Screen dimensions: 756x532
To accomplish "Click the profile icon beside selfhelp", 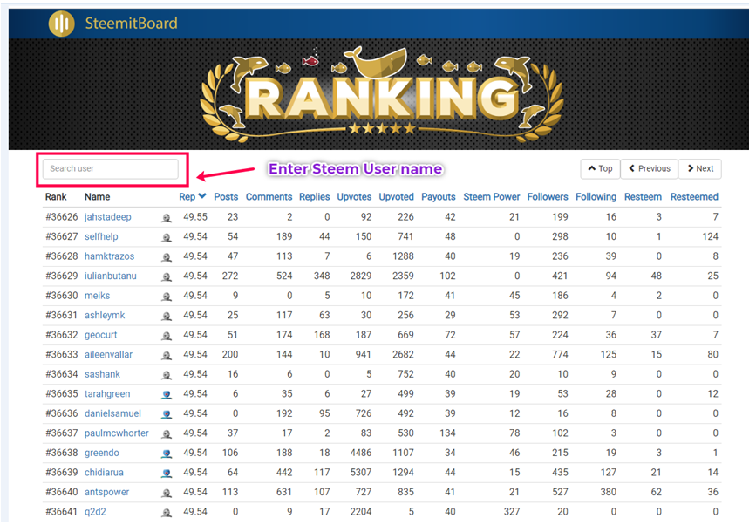I will (167, 237).
